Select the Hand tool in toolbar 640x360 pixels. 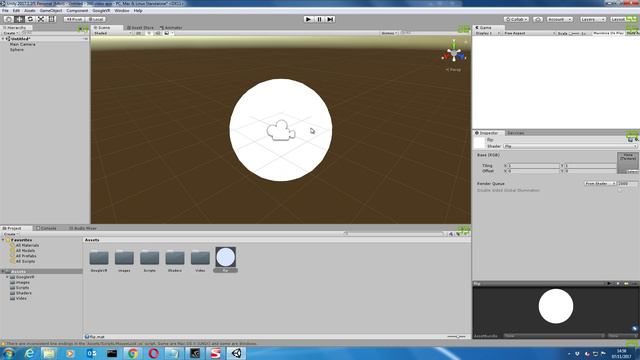[x=8, y=19]
